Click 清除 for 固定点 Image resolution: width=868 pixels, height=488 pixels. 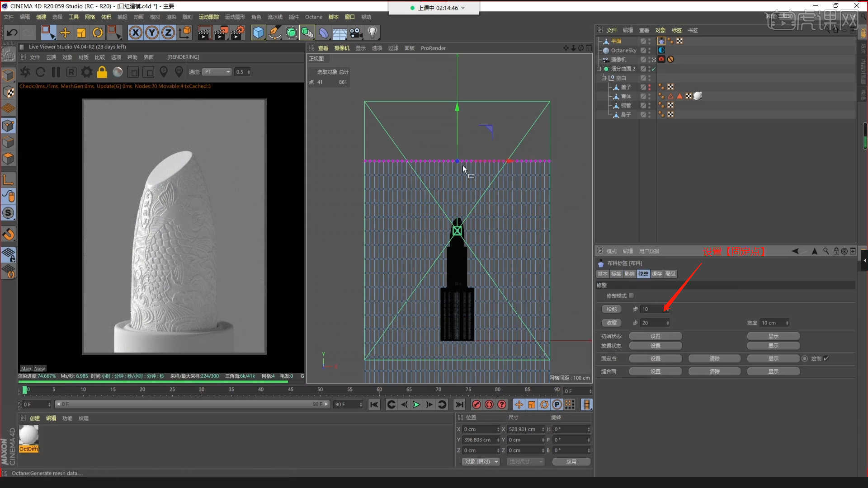tap(715, 359)
